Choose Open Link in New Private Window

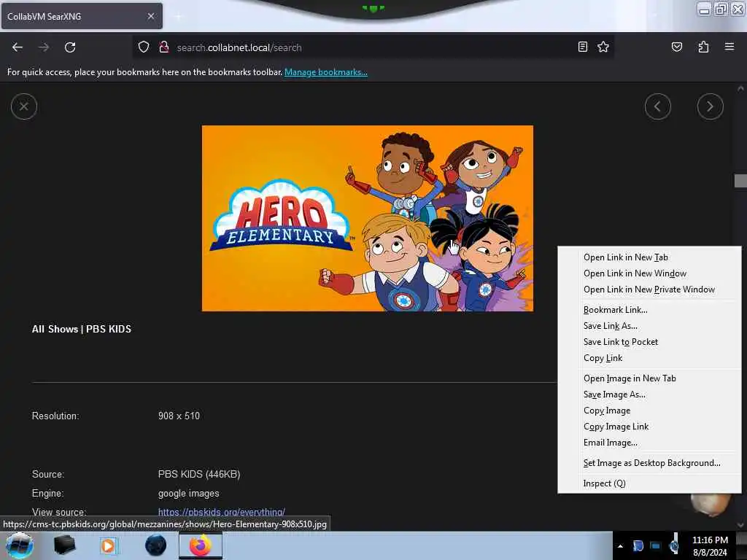tap(649, 289)
